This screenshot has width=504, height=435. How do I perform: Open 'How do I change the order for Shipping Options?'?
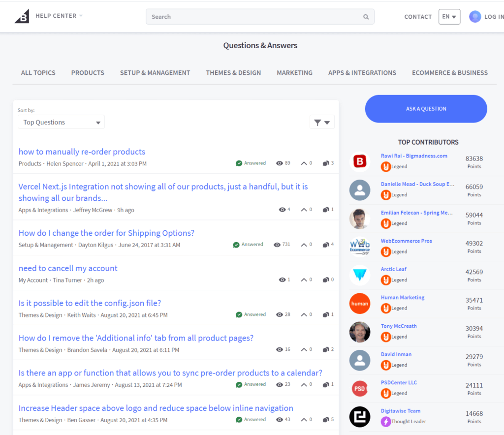click(106, 233)
